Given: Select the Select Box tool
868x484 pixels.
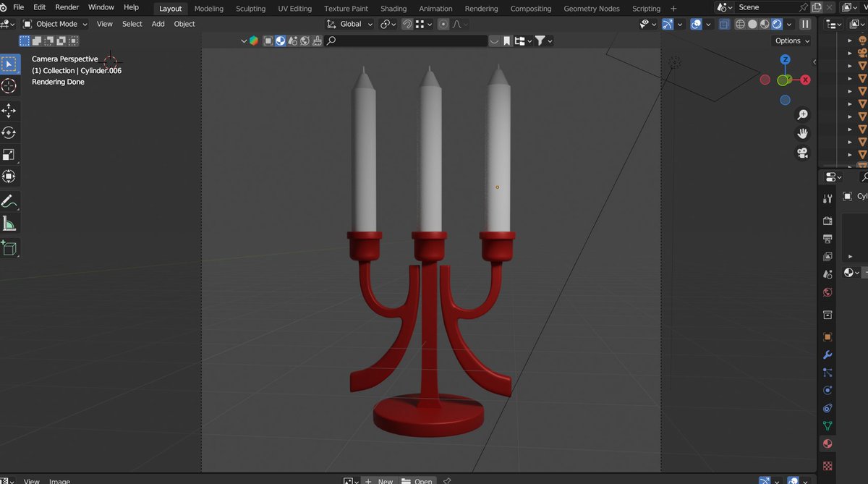Looking at the screenshot, I should [x=9, y=64].
